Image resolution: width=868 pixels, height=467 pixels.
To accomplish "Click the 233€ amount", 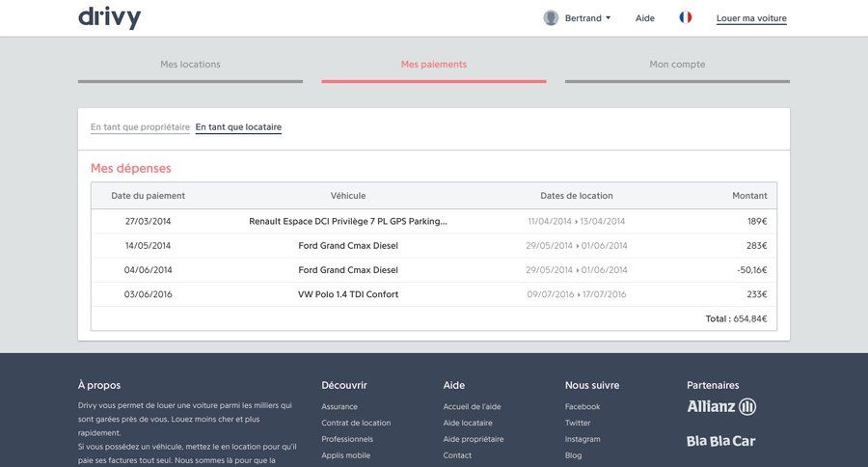I will 757,294.
